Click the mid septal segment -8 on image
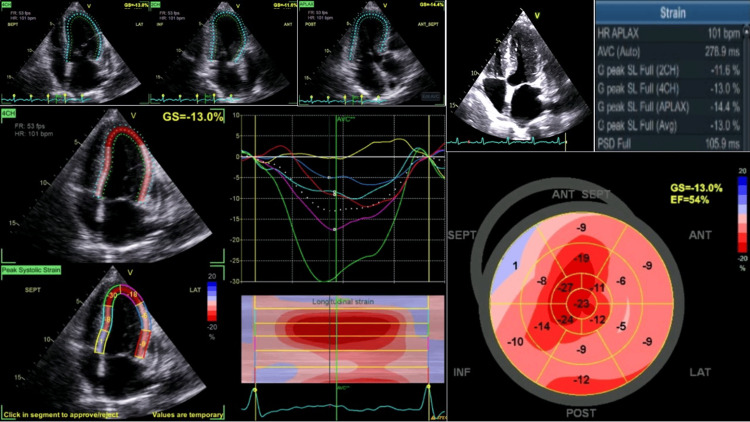750x422 pixels. click(108, 319)
